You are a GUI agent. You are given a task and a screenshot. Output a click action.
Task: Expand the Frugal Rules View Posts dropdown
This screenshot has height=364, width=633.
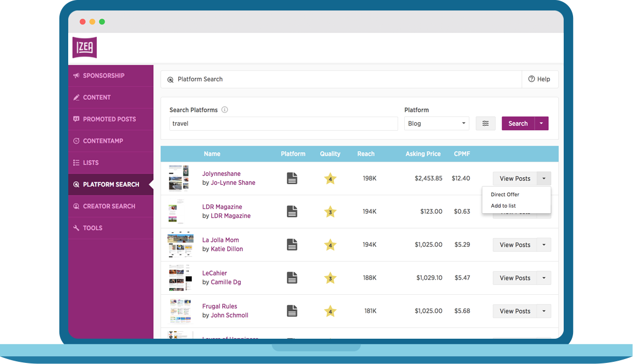tap(544, 311)
